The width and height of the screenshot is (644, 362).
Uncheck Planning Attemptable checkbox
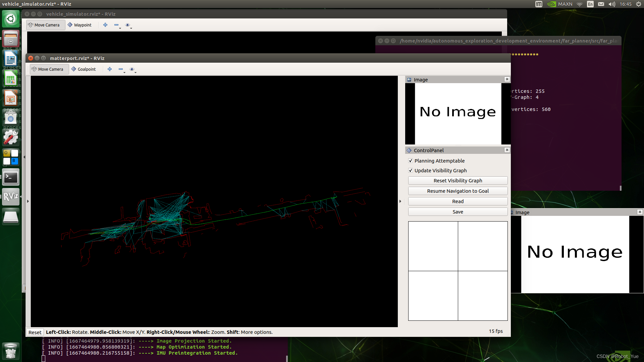(411, 161)
